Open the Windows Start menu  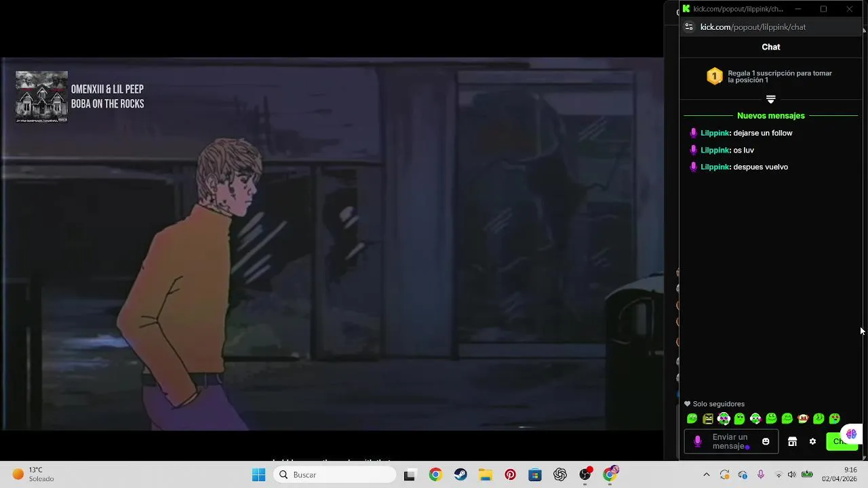258,474
